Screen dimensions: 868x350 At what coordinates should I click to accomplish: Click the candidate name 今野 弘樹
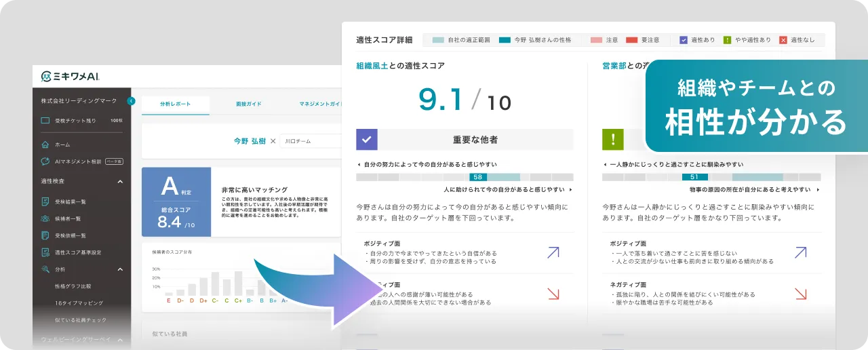250,141
